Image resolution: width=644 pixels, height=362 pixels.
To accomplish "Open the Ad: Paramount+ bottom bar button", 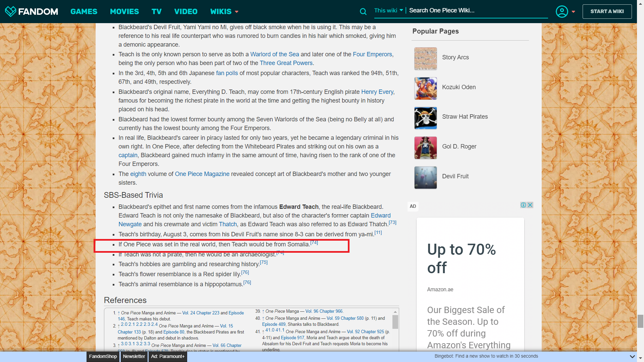I will tap(168, 356).
